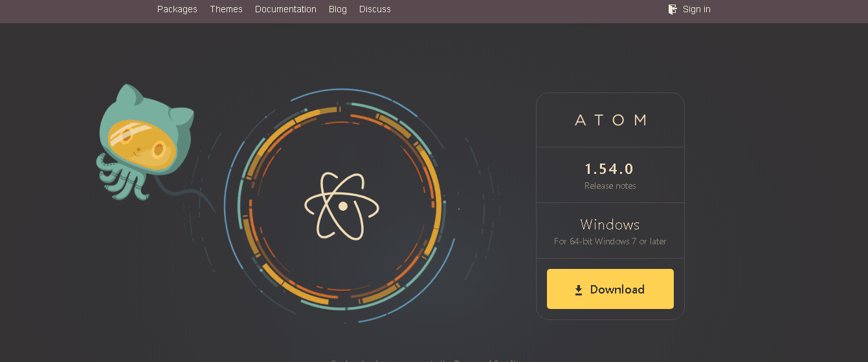
Task: Click the Windows platform label
Action: click(610, 224)
